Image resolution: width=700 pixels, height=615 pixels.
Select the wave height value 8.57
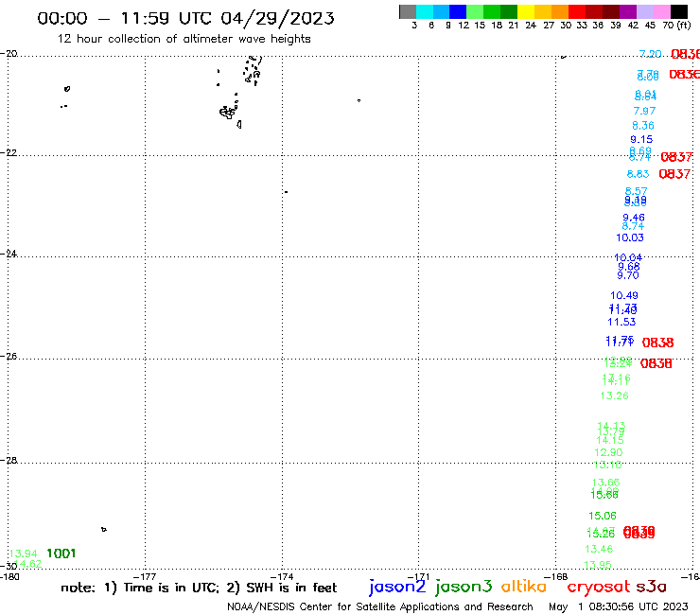coord(637,191)
